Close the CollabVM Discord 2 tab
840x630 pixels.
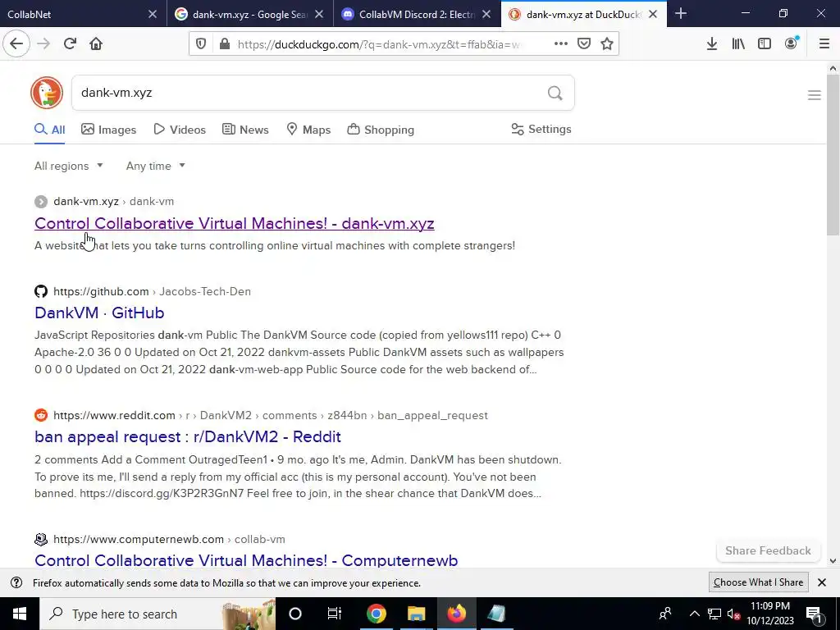click(486, 15)
